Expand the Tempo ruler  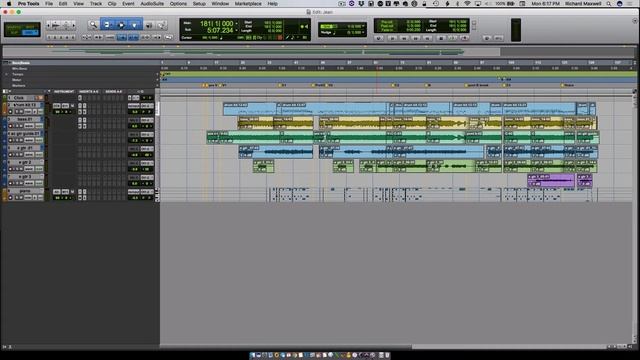coord(6,74)
